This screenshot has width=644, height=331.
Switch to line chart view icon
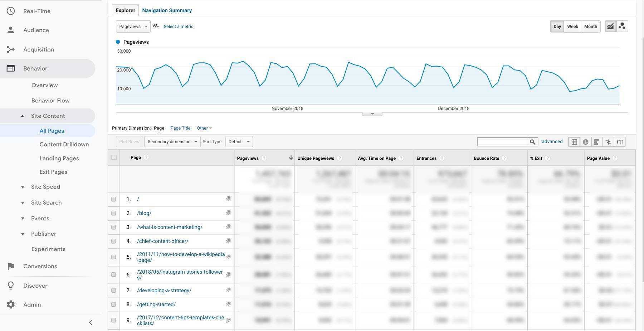[x=610, y=26]
